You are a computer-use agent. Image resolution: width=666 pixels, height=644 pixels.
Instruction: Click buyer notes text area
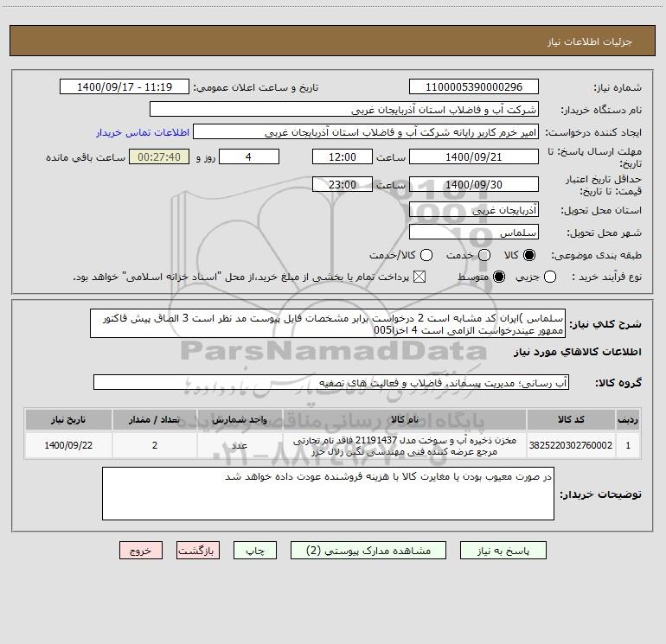pos(328,494)
